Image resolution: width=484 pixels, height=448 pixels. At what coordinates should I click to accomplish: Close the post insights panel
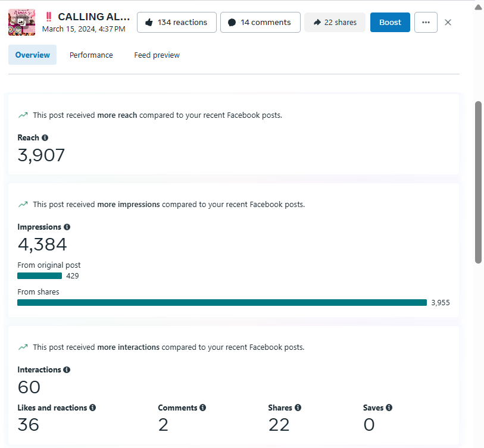[448, 23]
